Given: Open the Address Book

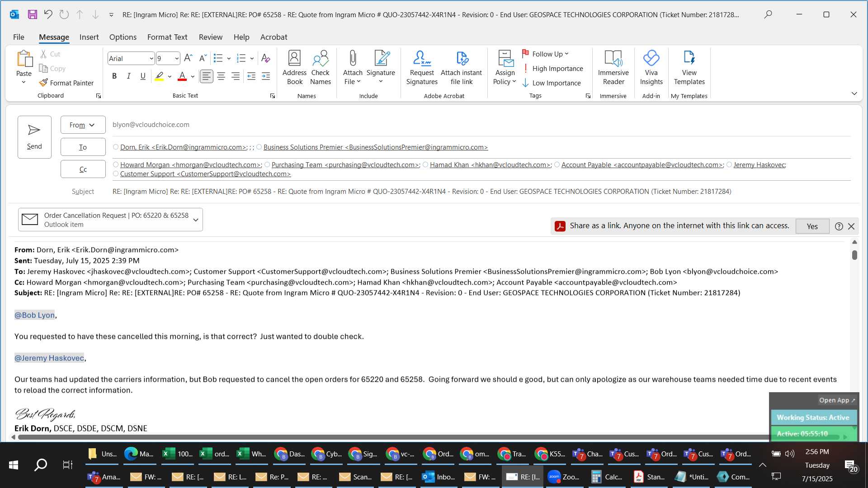Looking at the screenshot, I should 294,67.
